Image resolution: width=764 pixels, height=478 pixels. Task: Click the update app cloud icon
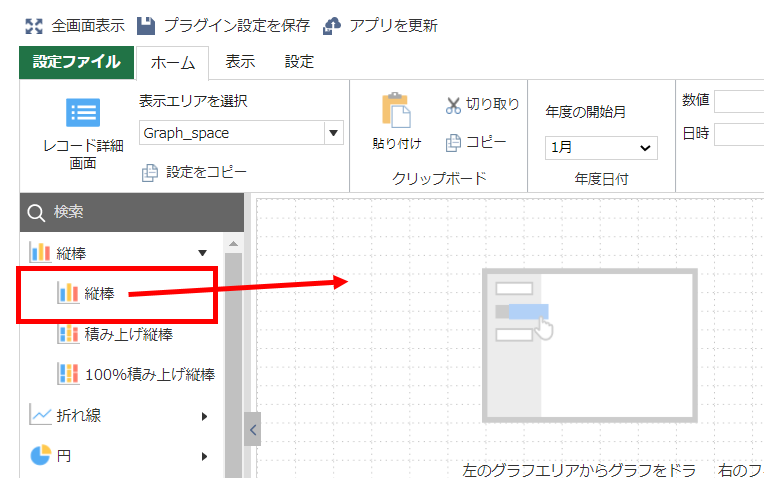(x=332, y=26)
